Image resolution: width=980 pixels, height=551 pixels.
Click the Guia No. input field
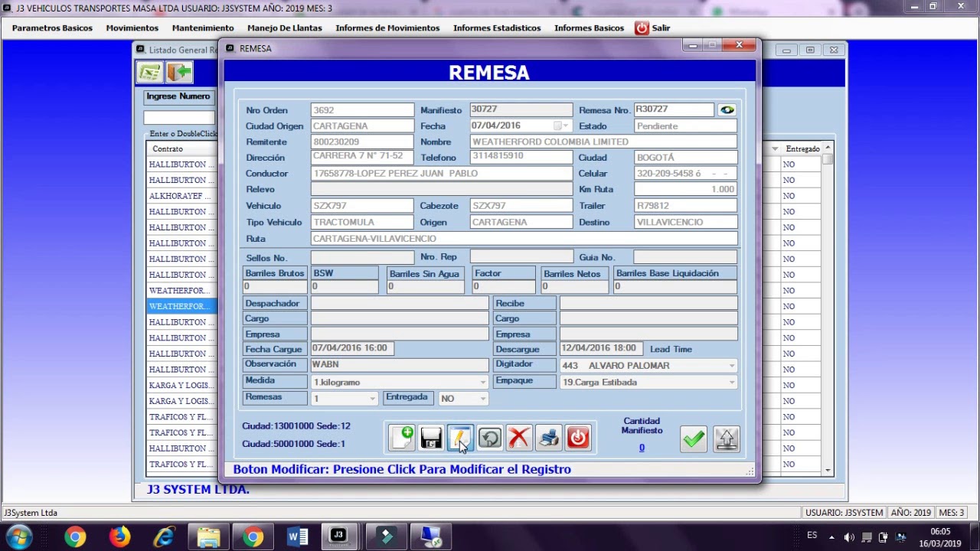click(x=685, y=257)
